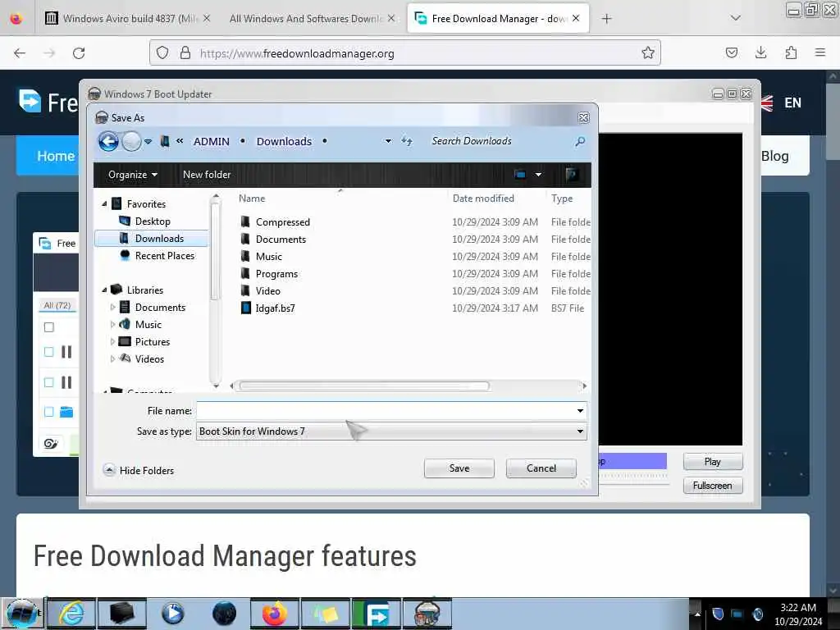
Task: Click the File name input field
Action: (386, 411)
